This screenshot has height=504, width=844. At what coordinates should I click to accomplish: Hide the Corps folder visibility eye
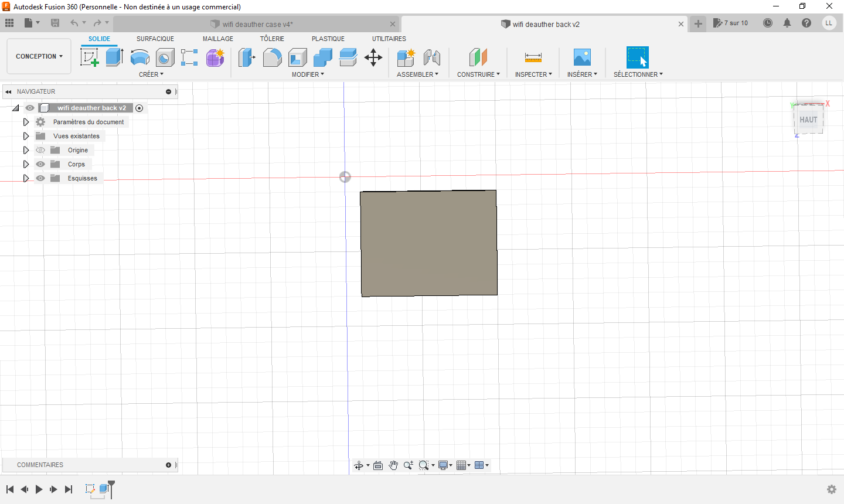(40, 164)
